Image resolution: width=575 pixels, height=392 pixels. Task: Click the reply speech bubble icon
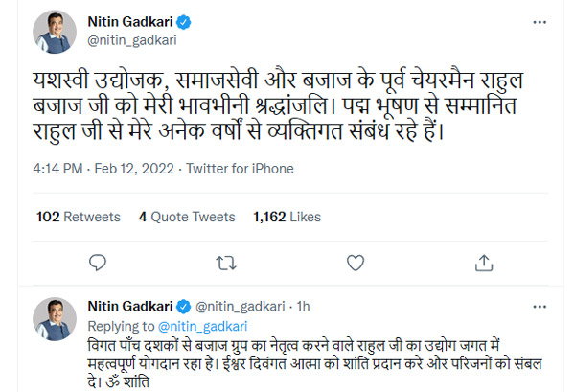pyautogui.click(x=95, y=260)
